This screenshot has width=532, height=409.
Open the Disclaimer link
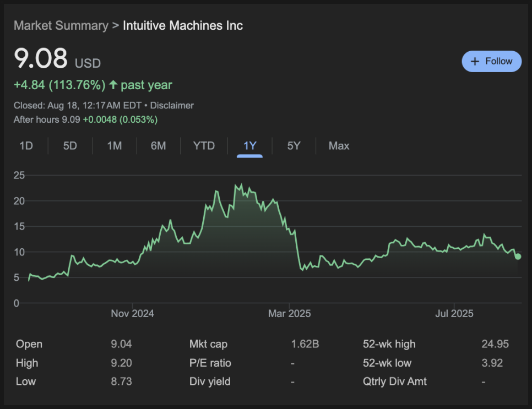tap(172, 106)
